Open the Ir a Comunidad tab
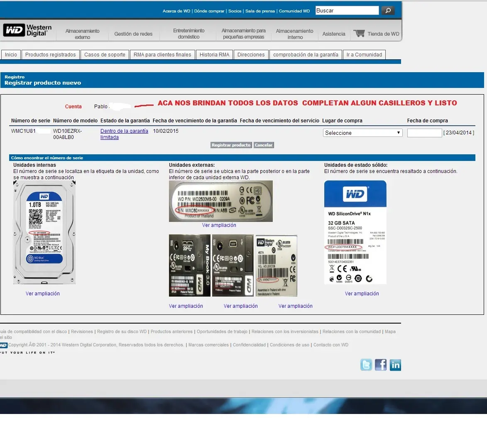487x448 pixels. (x=365, y=55)
